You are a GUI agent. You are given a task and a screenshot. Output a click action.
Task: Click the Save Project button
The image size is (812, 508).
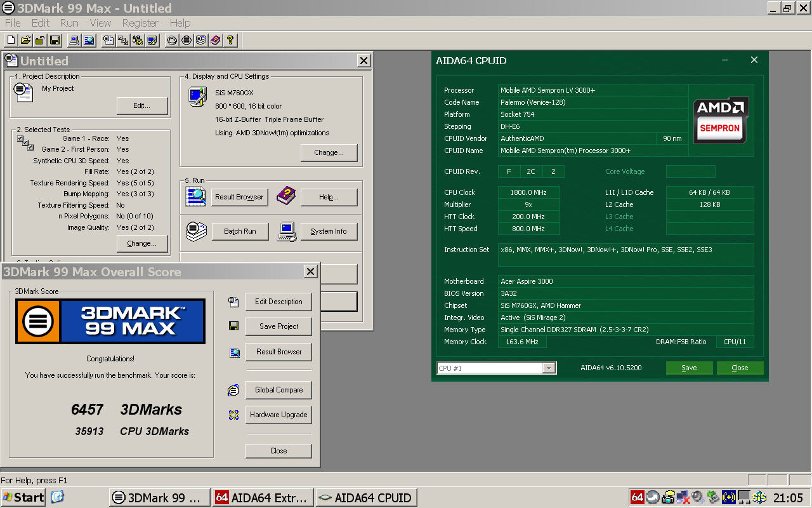[x=278, y=326]
